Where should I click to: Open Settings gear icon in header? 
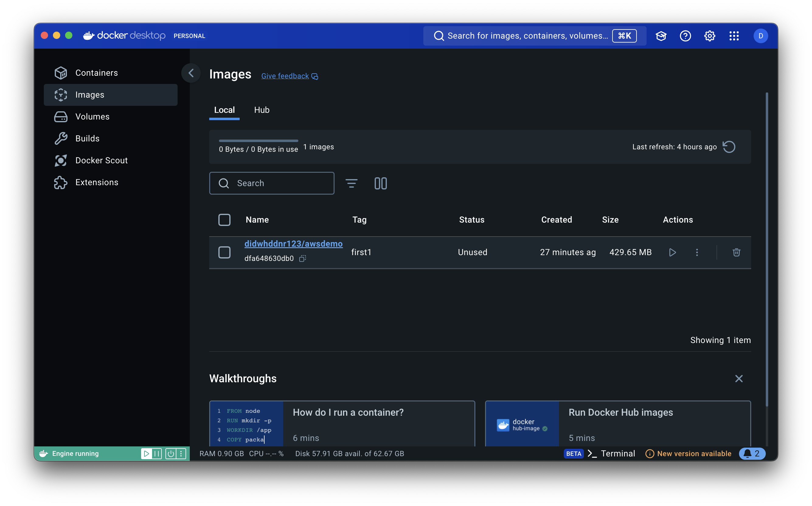(x=710, y=36)
